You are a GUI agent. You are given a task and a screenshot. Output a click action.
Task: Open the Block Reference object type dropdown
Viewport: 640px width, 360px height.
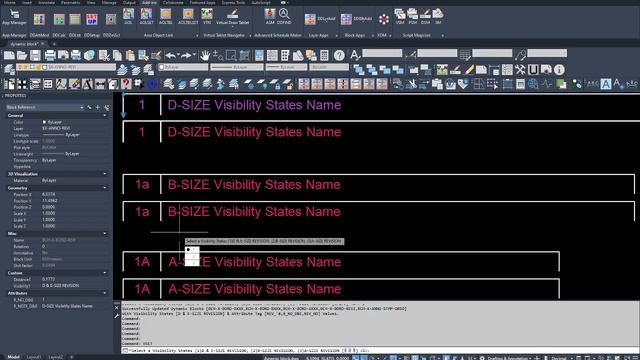44,107
